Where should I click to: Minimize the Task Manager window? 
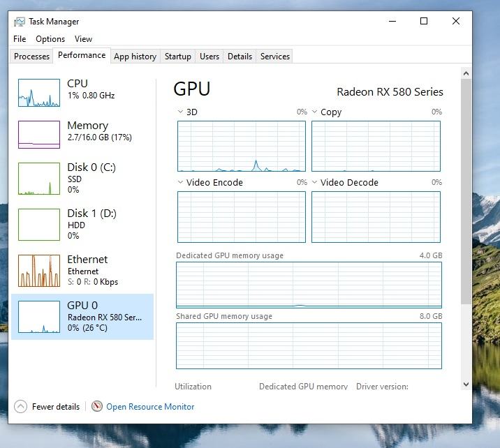(x=392, y=21)
